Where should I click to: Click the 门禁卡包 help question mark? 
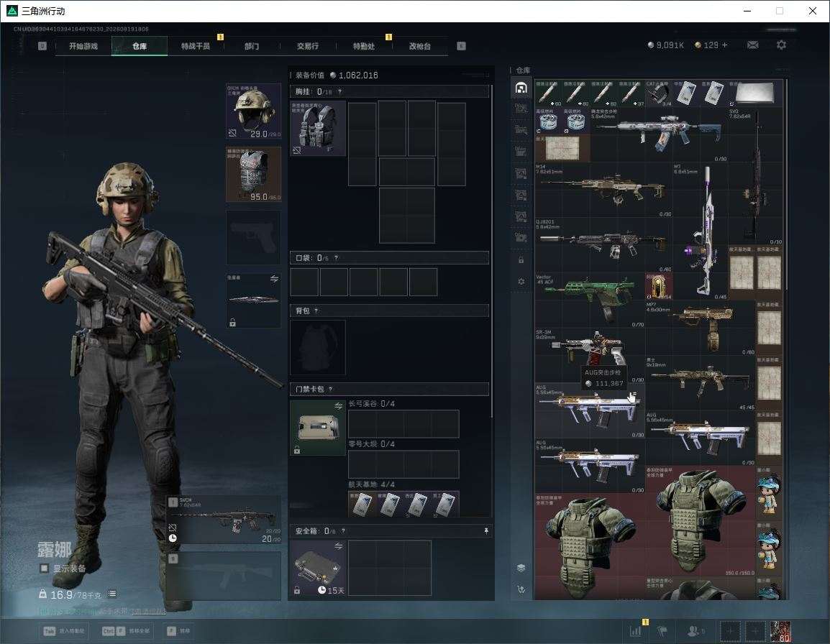click(x=330, y=390)
